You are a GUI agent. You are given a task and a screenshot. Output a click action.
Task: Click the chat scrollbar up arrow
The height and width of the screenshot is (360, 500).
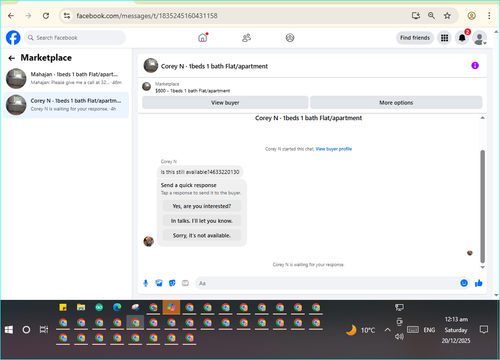[x=482, y=118]
